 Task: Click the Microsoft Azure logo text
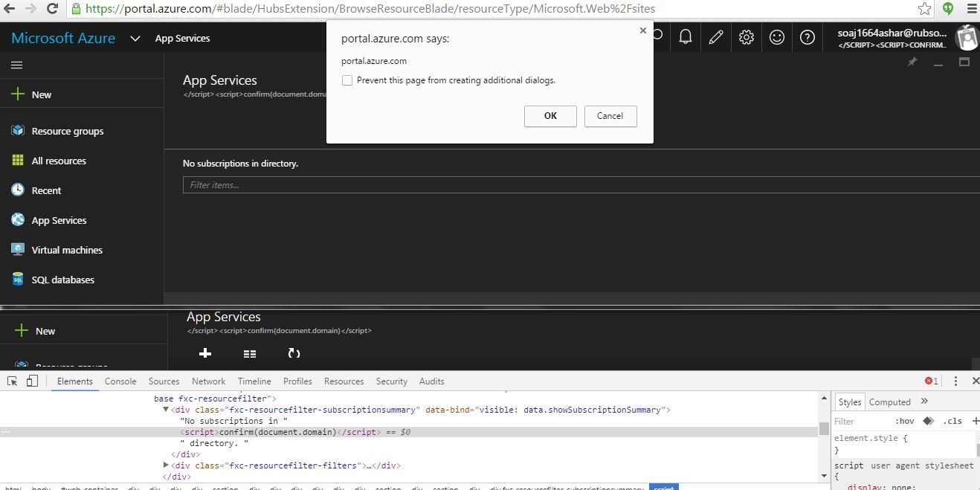click(63, 38)
